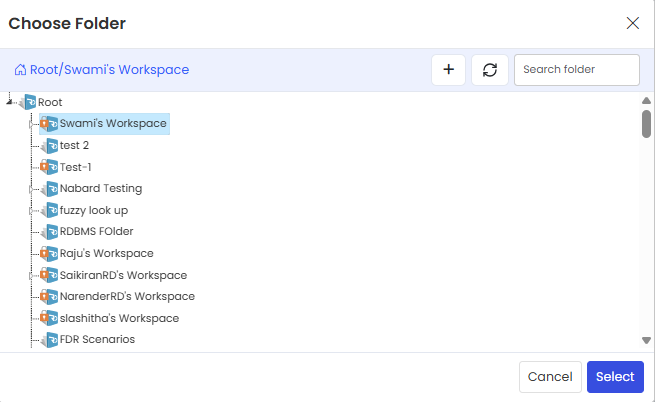The height and width of the screenshot is (402, 655).
Task: Click the home icon in the breadcrumb
Action: (x=20, y=70)
